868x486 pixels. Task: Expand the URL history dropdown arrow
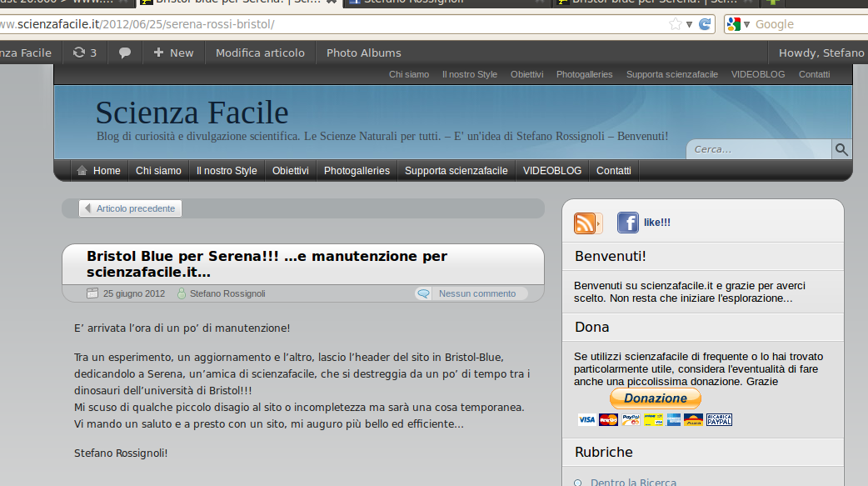click(689, 24)
